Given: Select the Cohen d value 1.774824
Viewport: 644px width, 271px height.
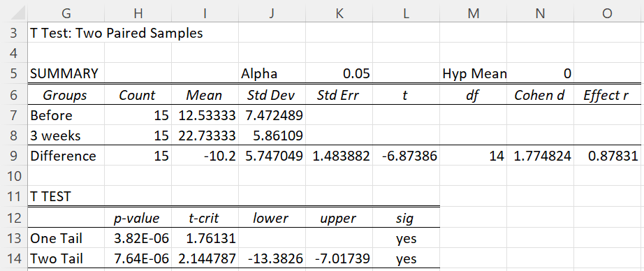Looking at the screenshot, I should 540,156.
